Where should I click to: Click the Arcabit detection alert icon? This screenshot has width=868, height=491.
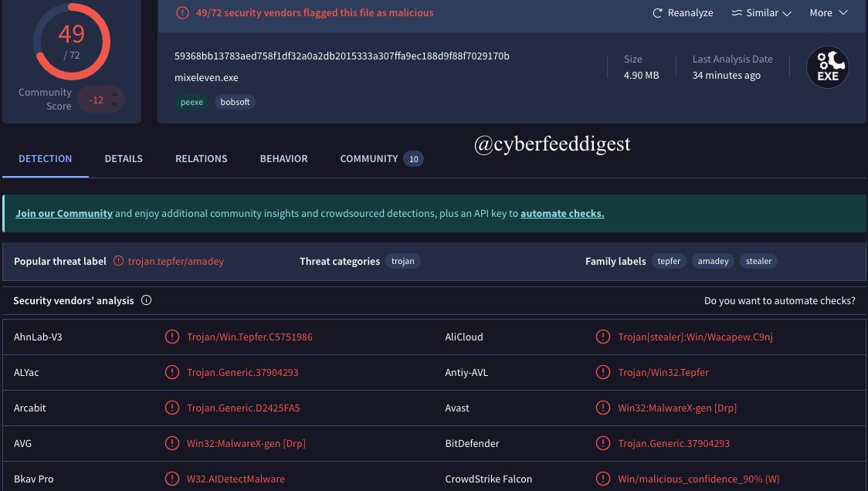(x=172, y=408)
